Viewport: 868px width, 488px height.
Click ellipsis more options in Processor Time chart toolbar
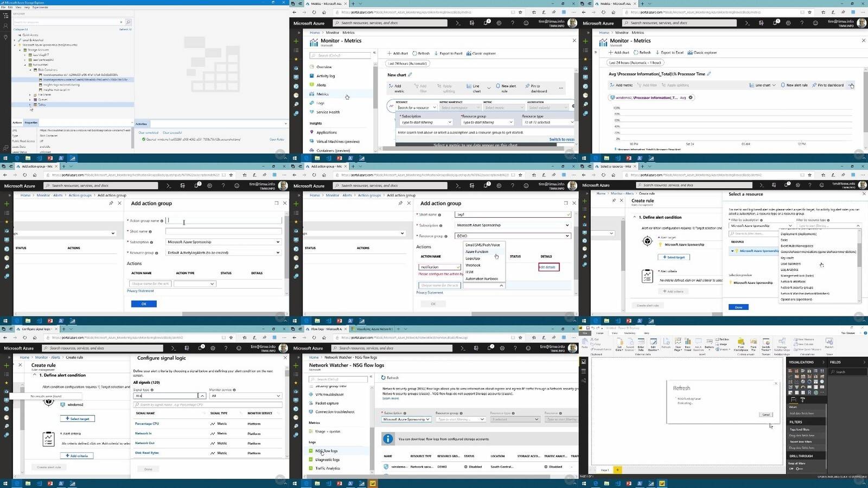[x=851, y=85]
